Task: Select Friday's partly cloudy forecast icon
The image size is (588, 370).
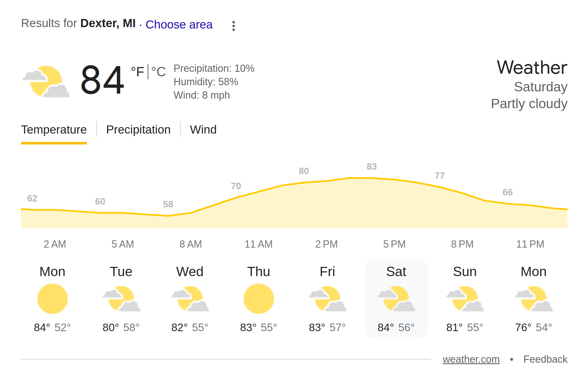Action: [327, 299]
